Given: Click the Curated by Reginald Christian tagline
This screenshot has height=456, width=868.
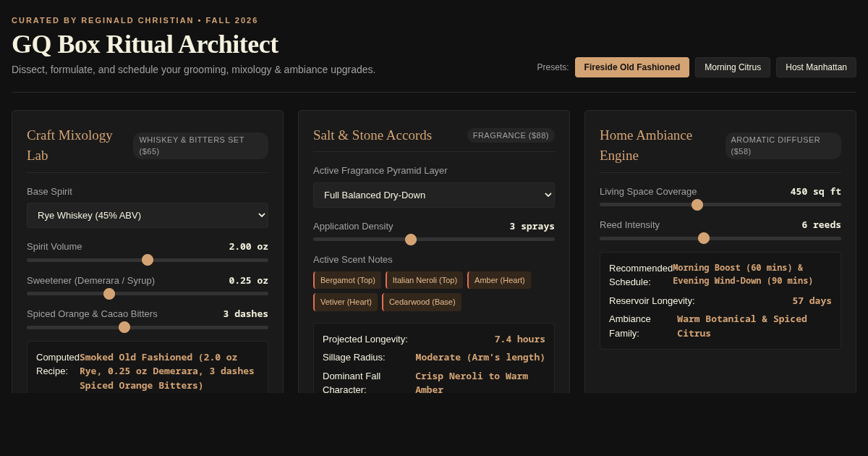Looking at the screenshot, I should pyautogui.click(x=135, y=20).
